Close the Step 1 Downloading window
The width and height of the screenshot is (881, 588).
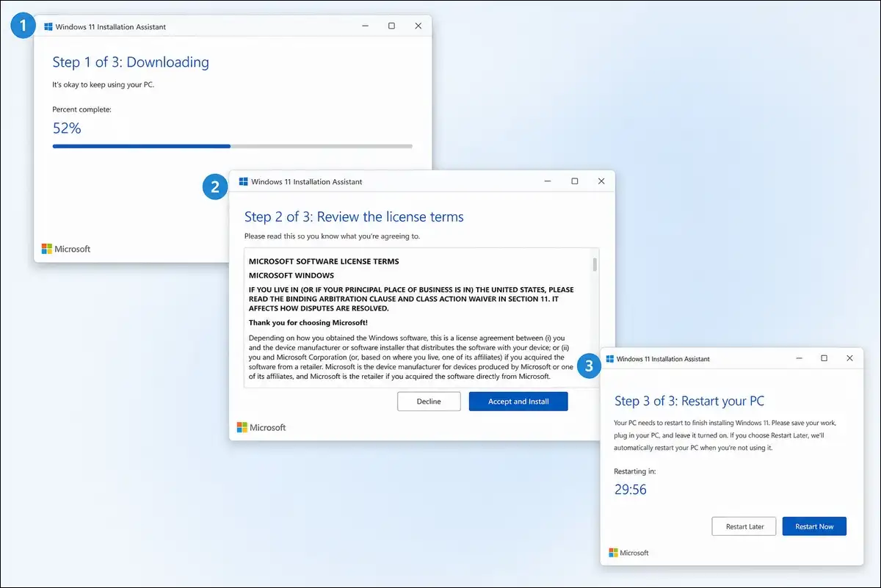point(418,26)
